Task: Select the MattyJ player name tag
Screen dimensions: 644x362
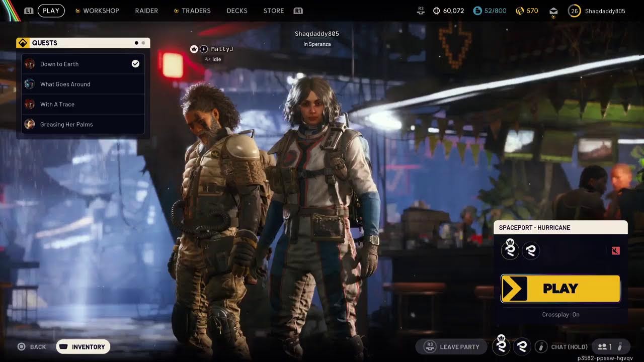Action: [x=222, y=49]
